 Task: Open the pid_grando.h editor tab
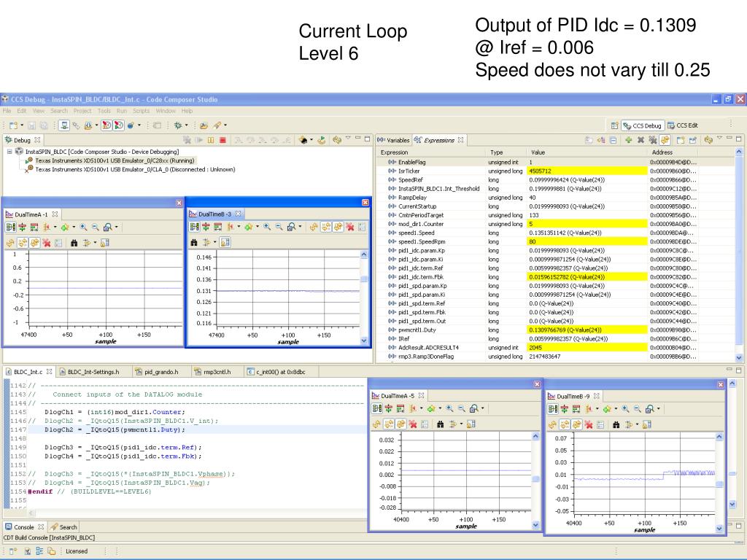pyautogui.click(x=157, y=372)
